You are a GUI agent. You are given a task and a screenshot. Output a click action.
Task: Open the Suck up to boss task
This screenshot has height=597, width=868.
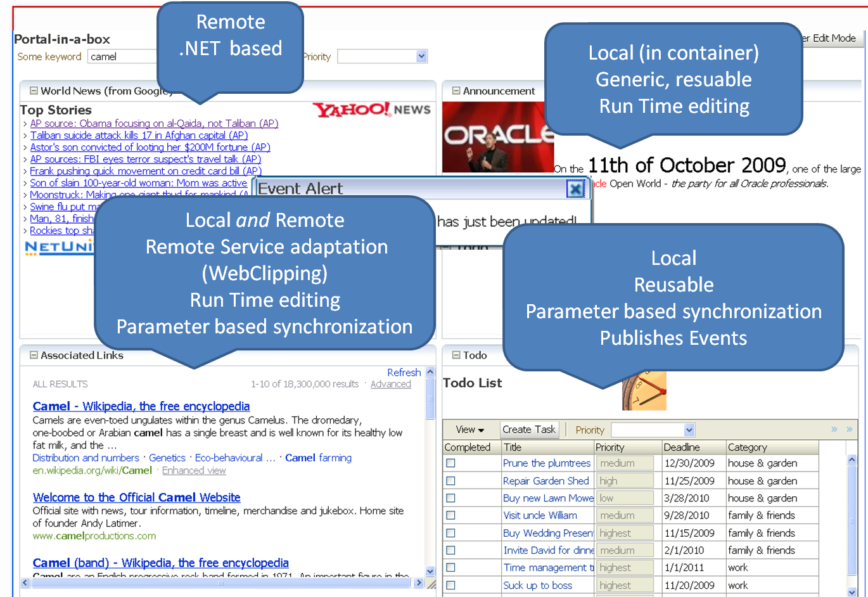(538, 586)
